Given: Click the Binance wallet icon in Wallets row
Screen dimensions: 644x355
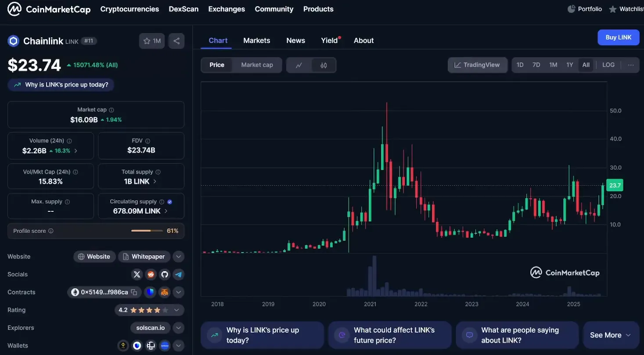Looking at the screenshot, I should [x=123, y=346].
